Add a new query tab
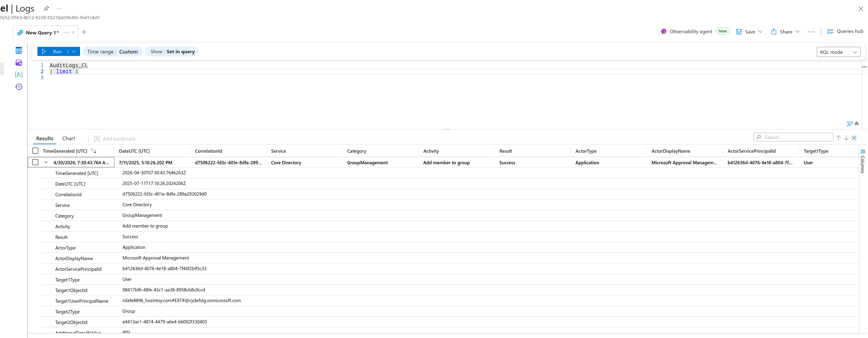Screen dimensions: 868x338 84,32
